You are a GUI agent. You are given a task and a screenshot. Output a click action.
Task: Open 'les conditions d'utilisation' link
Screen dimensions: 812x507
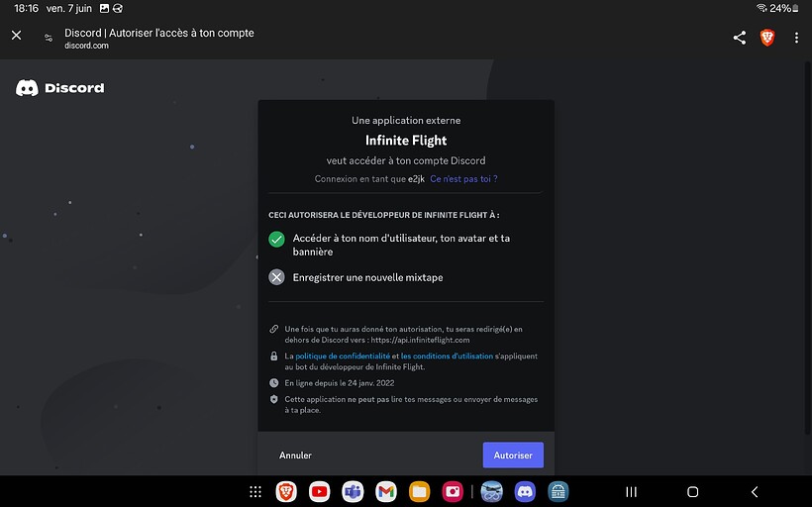pos(447,356)
